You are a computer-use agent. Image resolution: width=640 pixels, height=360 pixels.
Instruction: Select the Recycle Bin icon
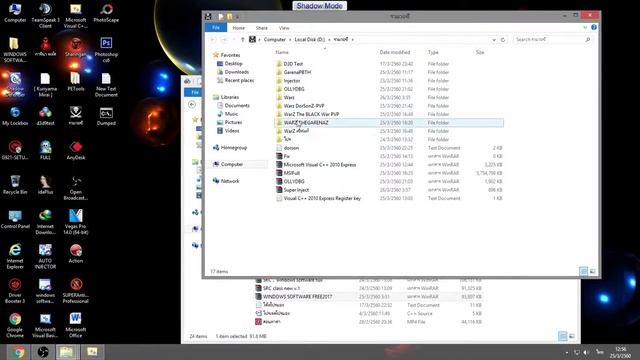pyautogui.click(x=15, y=184)
